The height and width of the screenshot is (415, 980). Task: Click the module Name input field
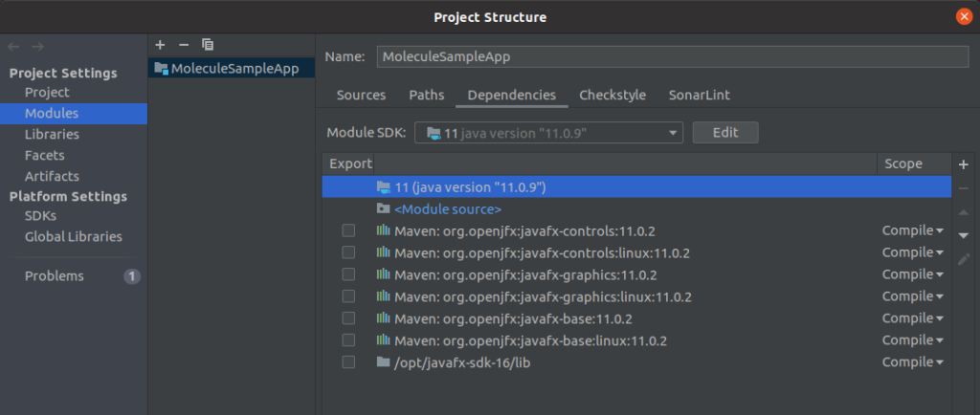coord(673,56)
